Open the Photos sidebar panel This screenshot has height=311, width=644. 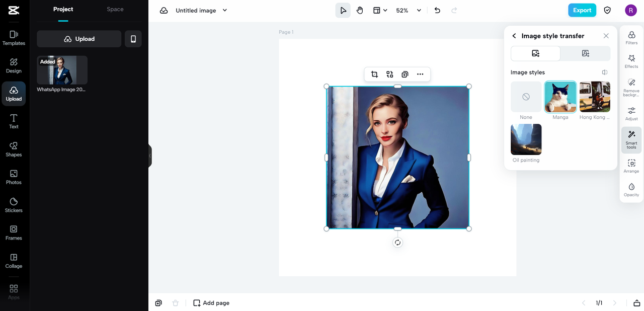pos(14,177)
